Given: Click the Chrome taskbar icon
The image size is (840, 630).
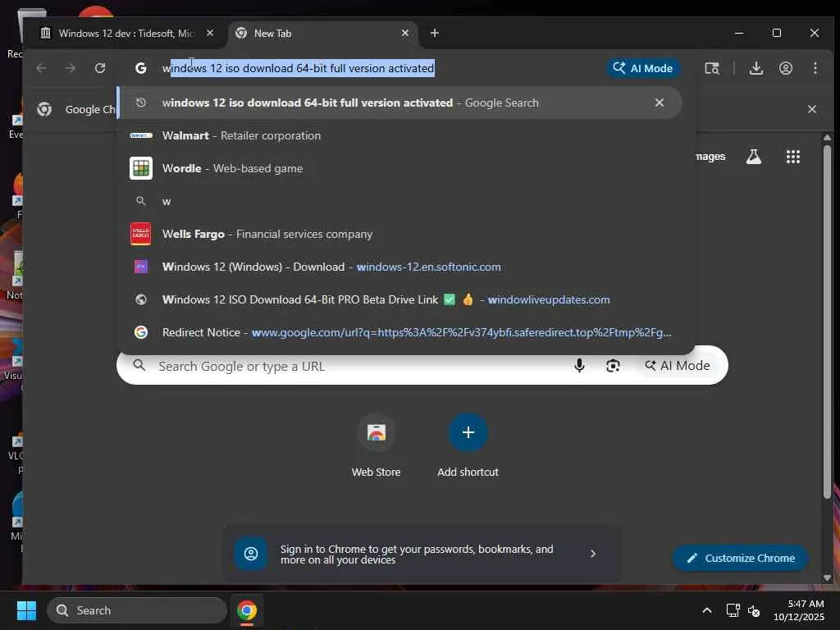Looking at the screenshot, I should [246, 610].
